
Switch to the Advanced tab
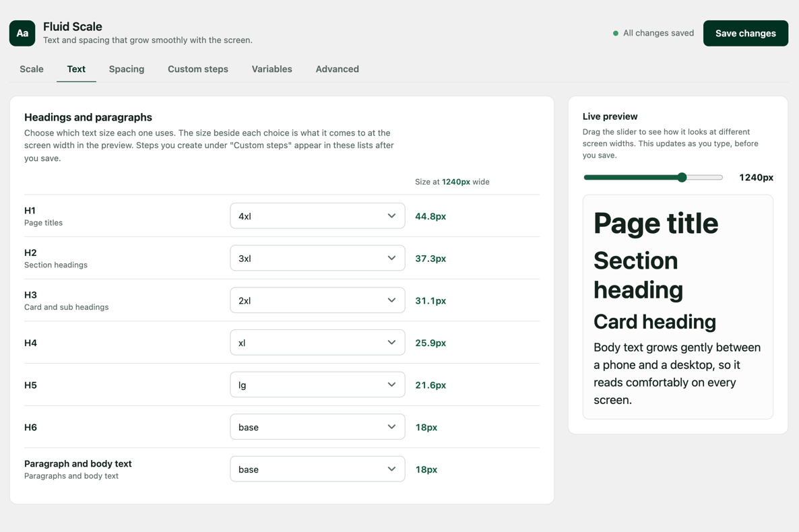(x=338, y=69)
